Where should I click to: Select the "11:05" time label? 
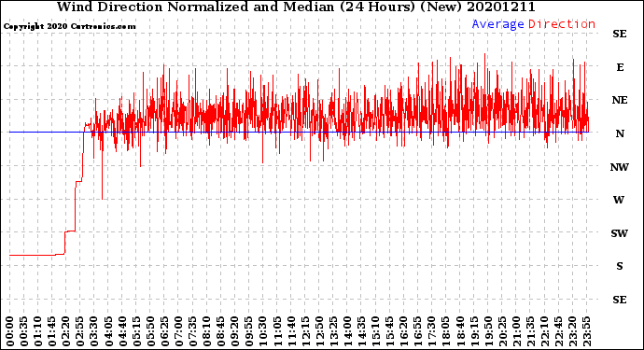coord(277,331)
